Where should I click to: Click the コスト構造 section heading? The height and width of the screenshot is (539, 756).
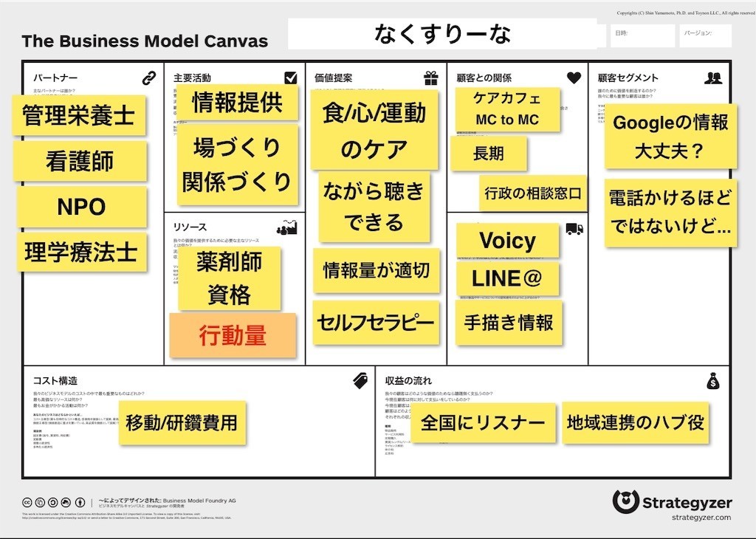pos(55,381)
